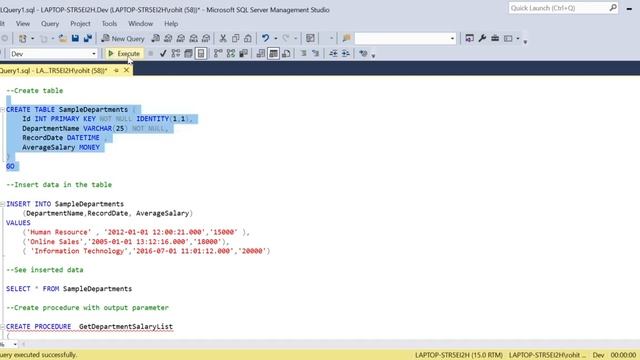The width and height of the screenshot is (640, 360).
Task: Display the Estimated Execution Plan
Action: (176, 53)
